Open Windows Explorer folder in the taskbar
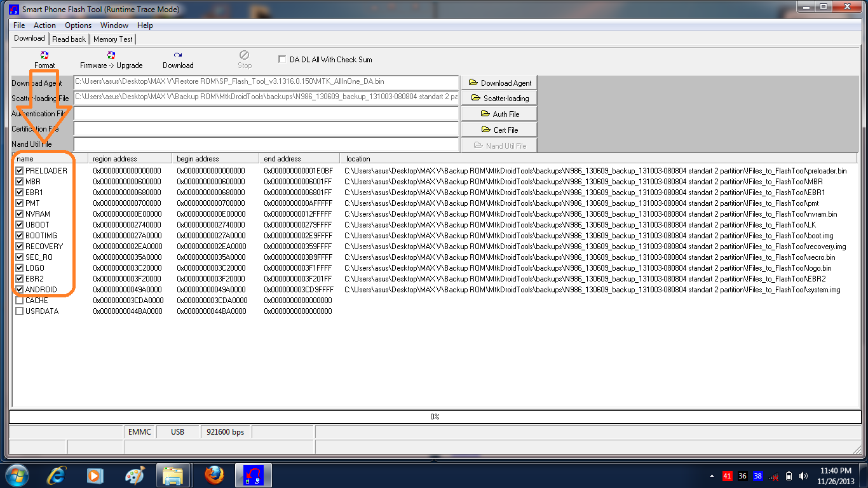868x488 pixels. (173, 475)
